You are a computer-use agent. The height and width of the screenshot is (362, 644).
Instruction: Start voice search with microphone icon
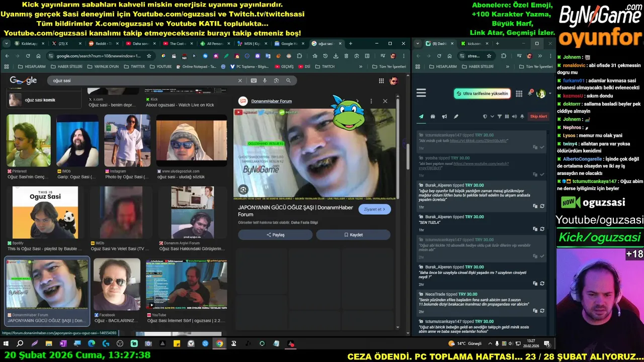click(x=265, y=80)
